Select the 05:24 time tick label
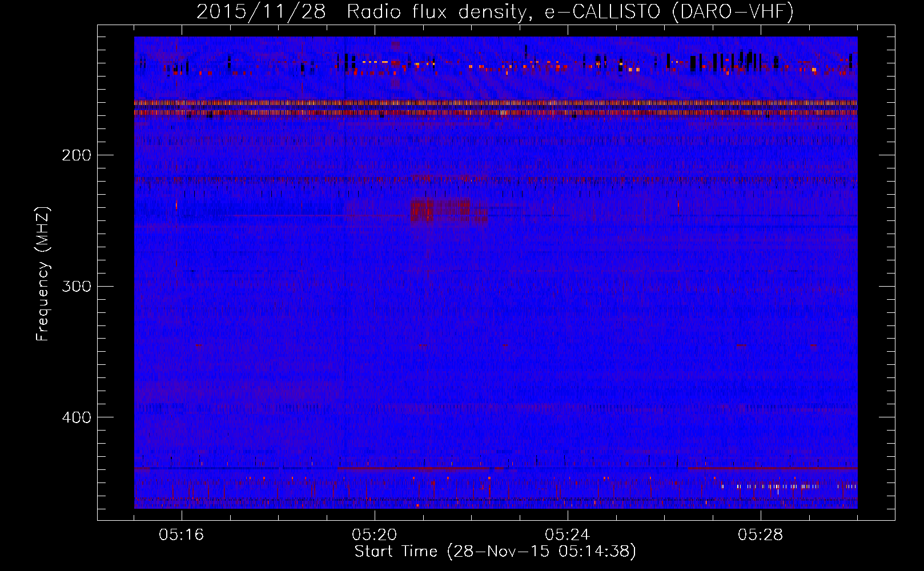924x571 pixels. tap(568, 535)
